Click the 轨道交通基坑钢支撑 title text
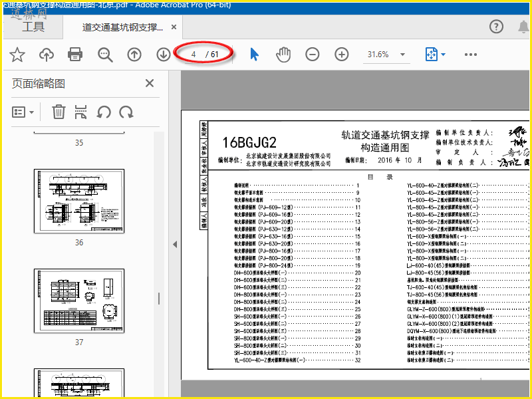Viewport: 532px width, 399px height. coord(385,135)
